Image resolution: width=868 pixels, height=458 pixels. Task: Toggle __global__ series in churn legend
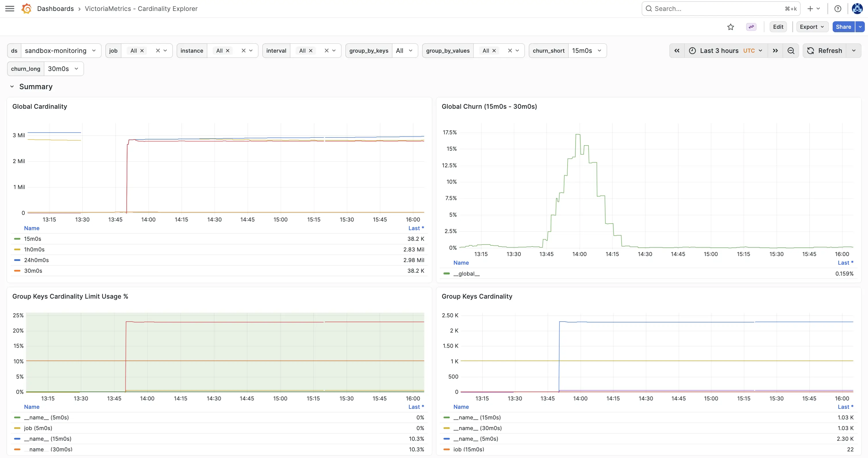(x=466, y=274)
